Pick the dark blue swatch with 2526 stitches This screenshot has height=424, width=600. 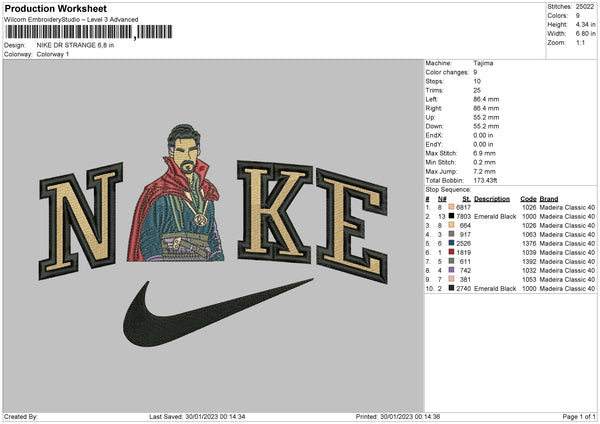451,243
